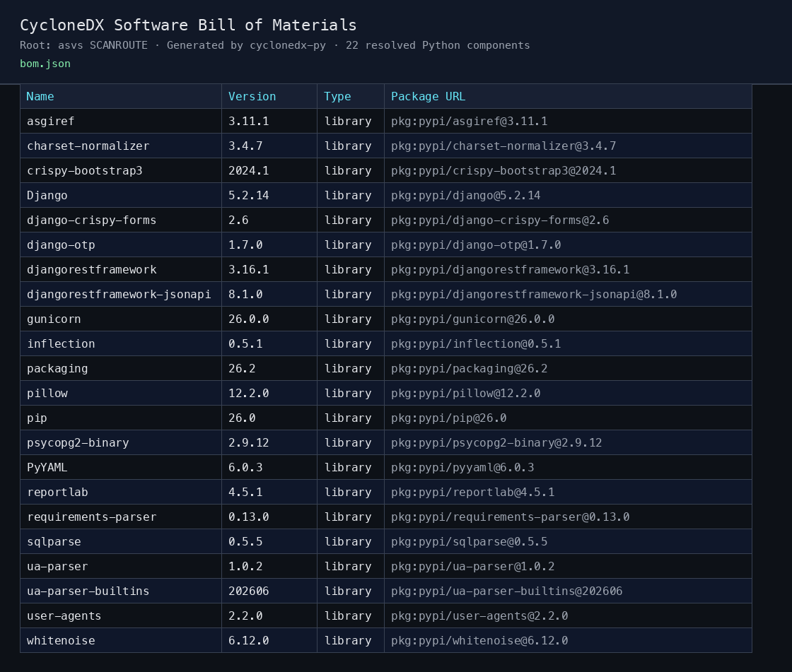Select the pillow name cell
Image resolution: width=792 pixels, height=672 pixels.
[121, 394]
